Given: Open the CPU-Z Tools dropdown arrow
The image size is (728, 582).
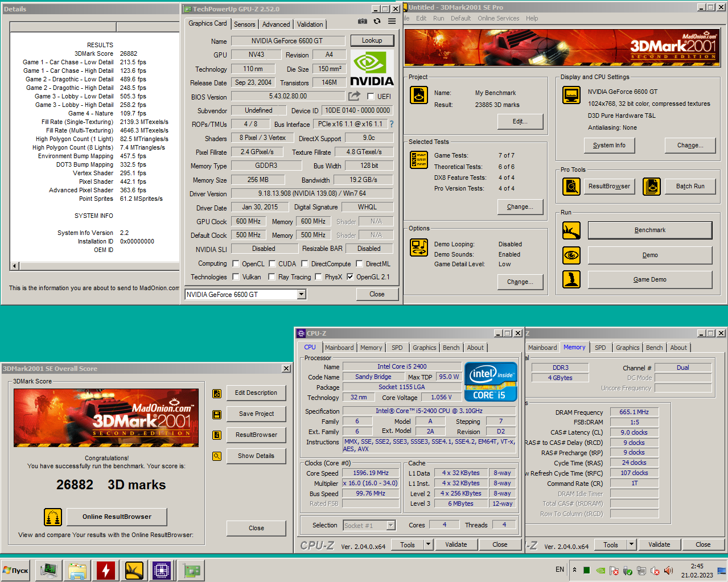Looking at the screenshot, I should (428, 544).
